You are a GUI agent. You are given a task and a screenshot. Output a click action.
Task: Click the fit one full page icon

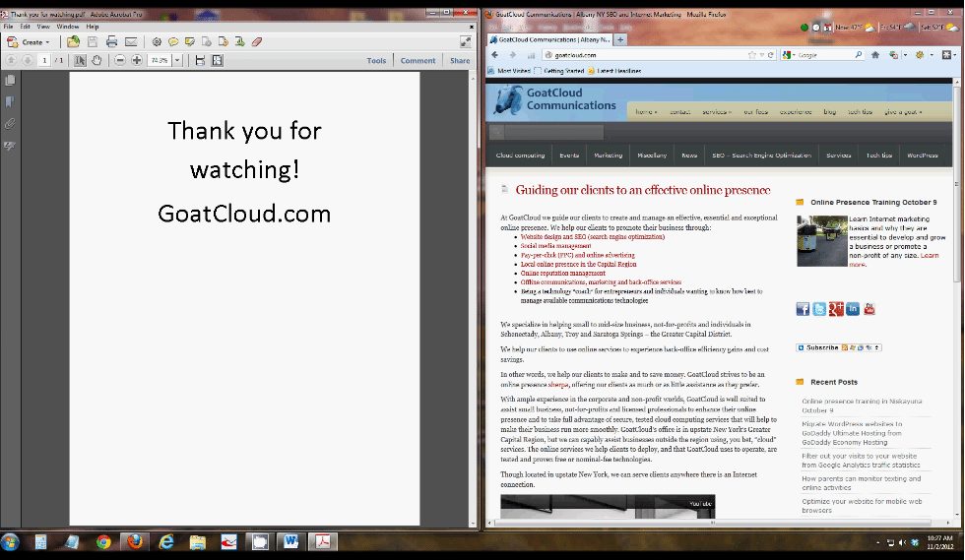[x=218, y=60]
